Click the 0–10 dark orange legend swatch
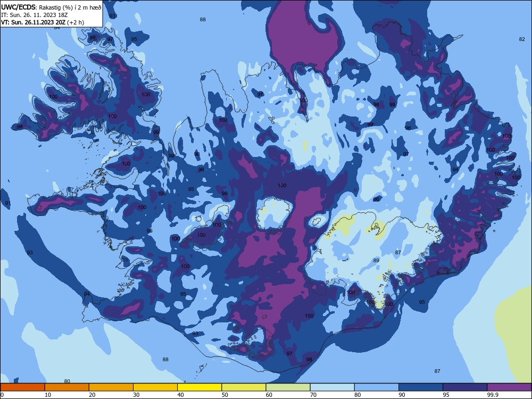Image resolution: width=532 pixels, height=399 pixels. (x=22, y=387)
